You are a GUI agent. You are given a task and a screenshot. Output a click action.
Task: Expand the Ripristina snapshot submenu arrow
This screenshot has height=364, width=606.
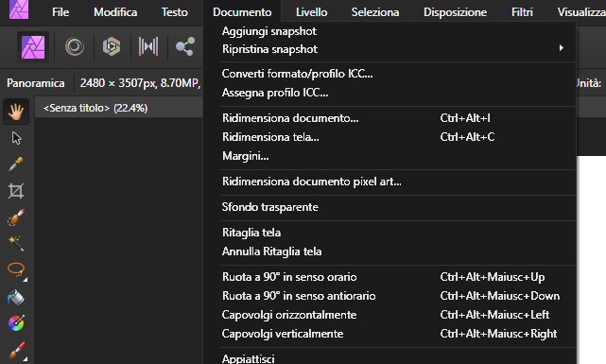[561, 48]
